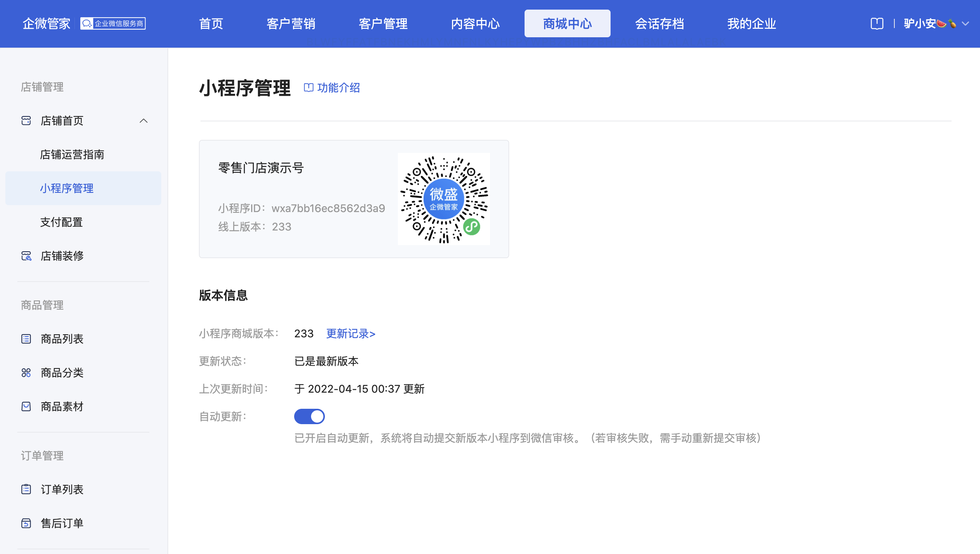
Task: Click the mini-program ID wxa7bb16ec8562d3a9
Action: click(x=328, y=208)
